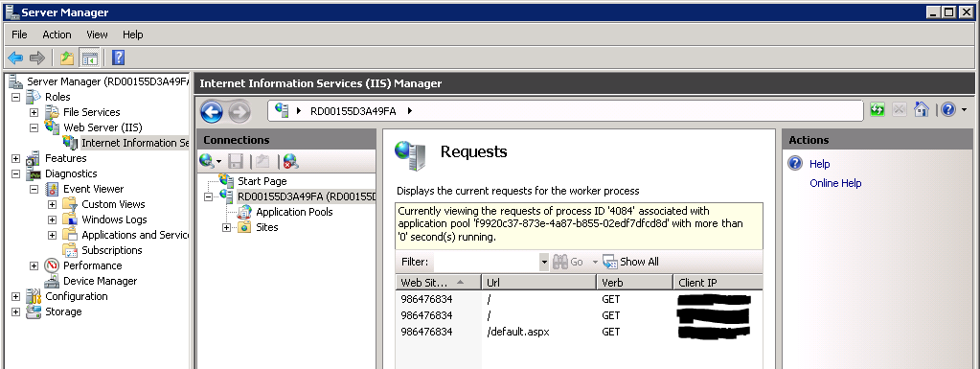Expand the Features node
The width and height of the screenshot is (980, 369).
tap(15, 159)
